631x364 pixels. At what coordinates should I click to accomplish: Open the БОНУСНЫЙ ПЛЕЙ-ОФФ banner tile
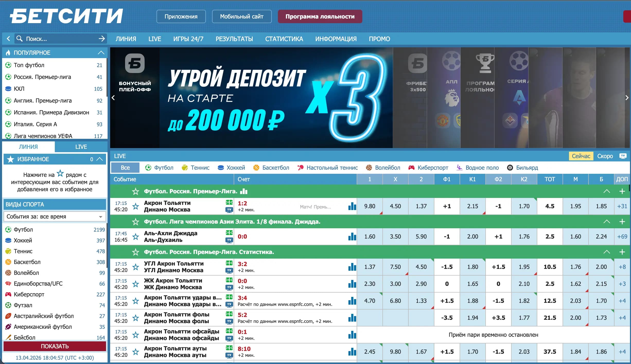tap(135, 98)
